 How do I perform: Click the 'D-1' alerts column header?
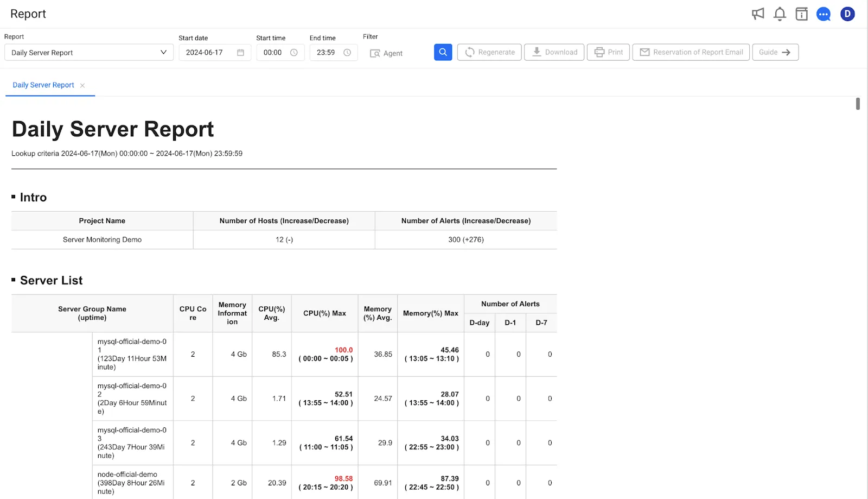pos(510,323)
